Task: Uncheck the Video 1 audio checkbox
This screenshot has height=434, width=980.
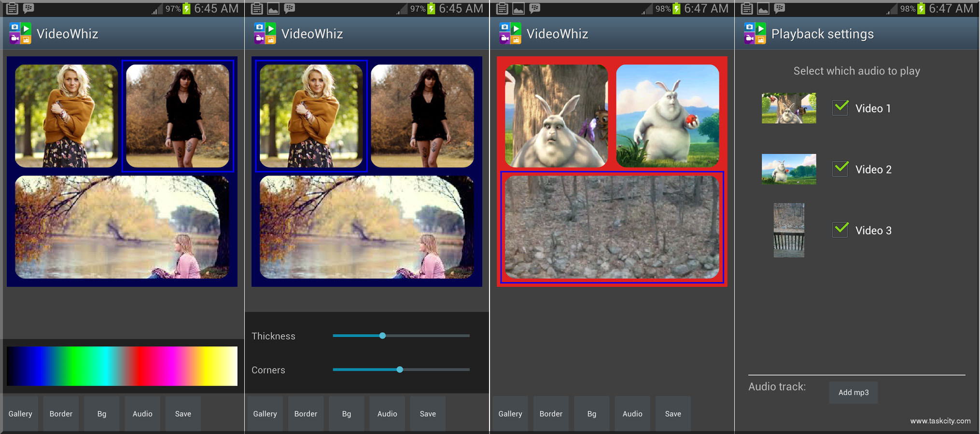Action: pyautogui.click(x=840, y=108)
